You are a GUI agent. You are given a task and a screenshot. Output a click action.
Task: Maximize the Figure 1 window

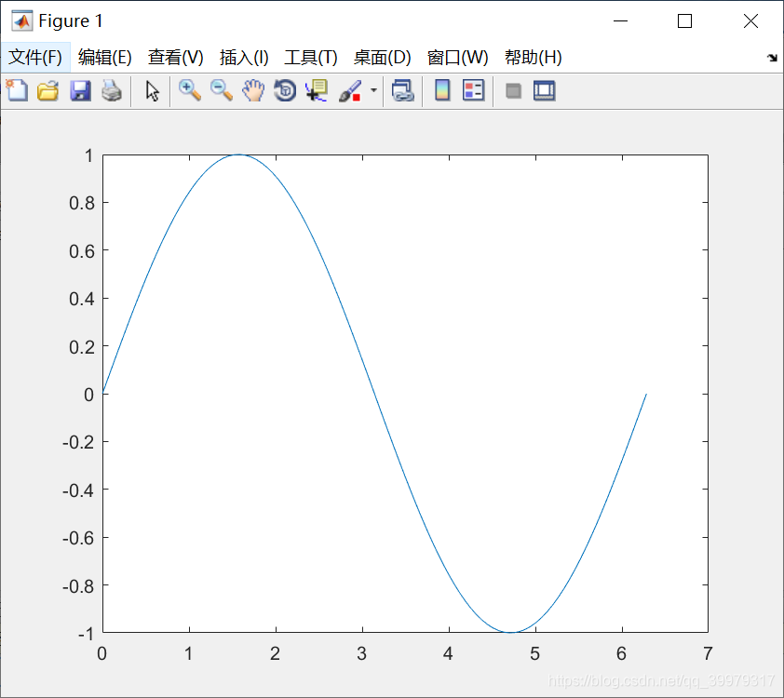coord(684,21)
